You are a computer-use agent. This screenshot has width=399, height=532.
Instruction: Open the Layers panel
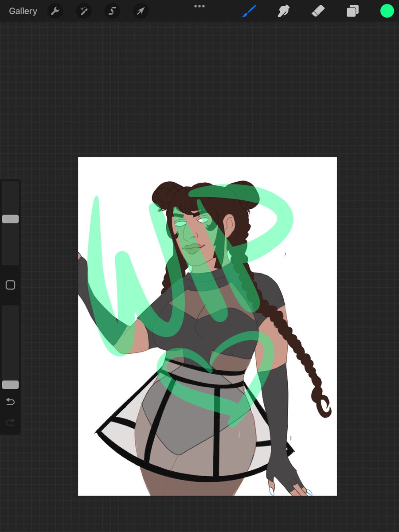pos(353,11)
